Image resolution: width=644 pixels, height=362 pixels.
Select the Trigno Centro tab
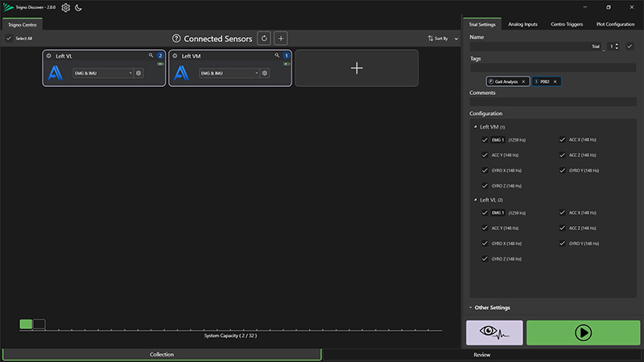pos(23,25)
